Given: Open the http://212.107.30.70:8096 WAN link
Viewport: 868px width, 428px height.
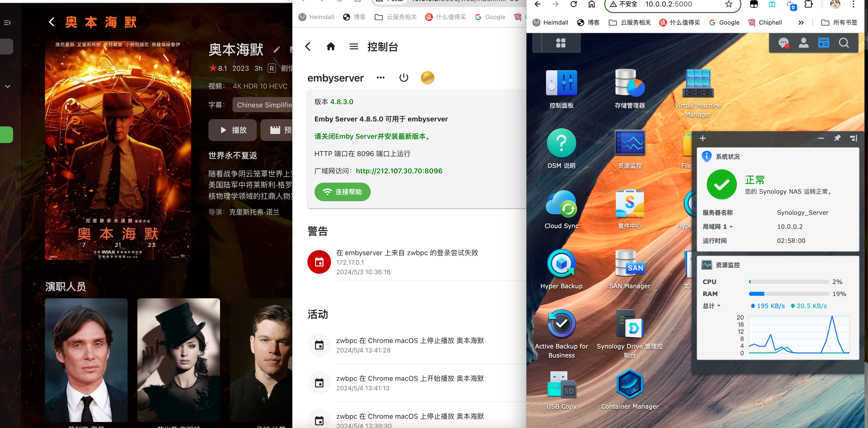Looking at the screenshot, I should [x=399, y=171].
